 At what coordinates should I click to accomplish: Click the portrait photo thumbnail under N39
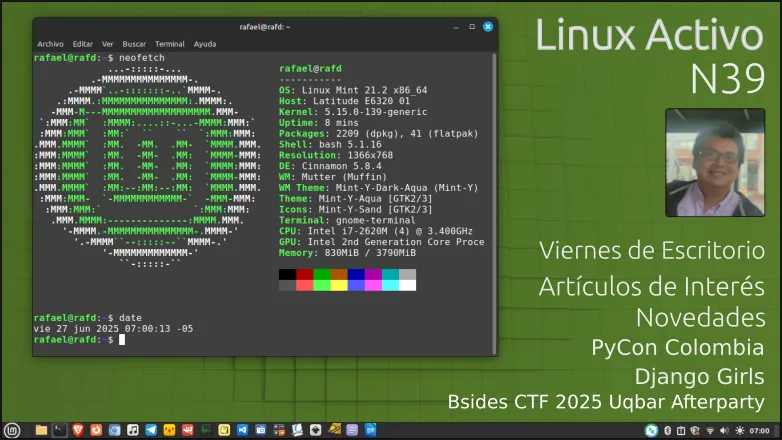[715, 163]
